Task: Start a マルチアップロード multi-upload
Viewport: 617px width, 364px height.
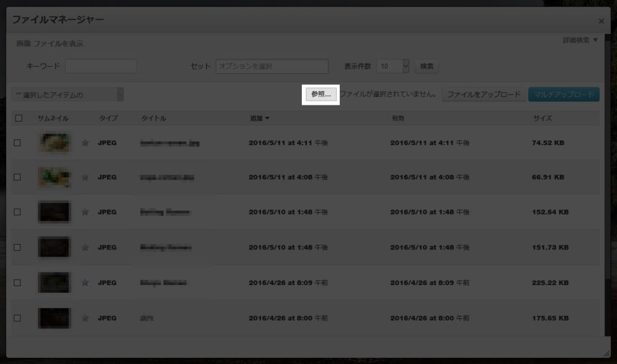Action: pyautogui.click(x=563, y=94)
